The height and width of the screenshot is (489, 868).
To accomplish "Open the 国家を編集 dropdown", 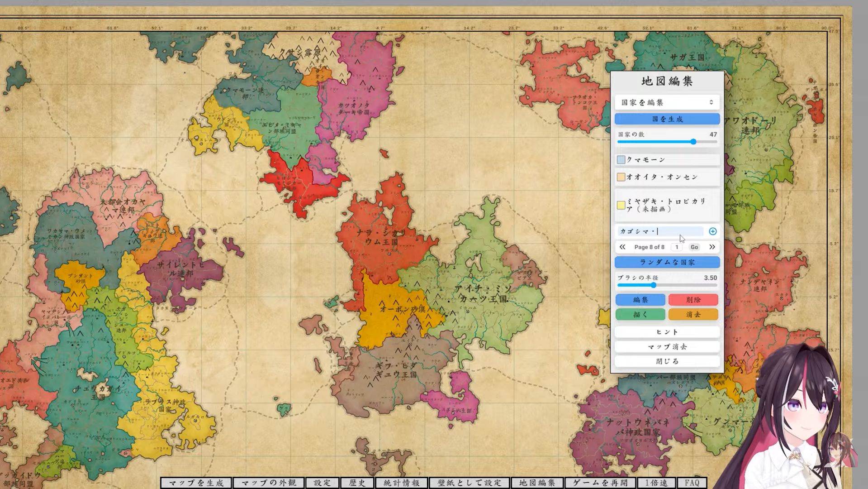I will click(x=667, y=102).
